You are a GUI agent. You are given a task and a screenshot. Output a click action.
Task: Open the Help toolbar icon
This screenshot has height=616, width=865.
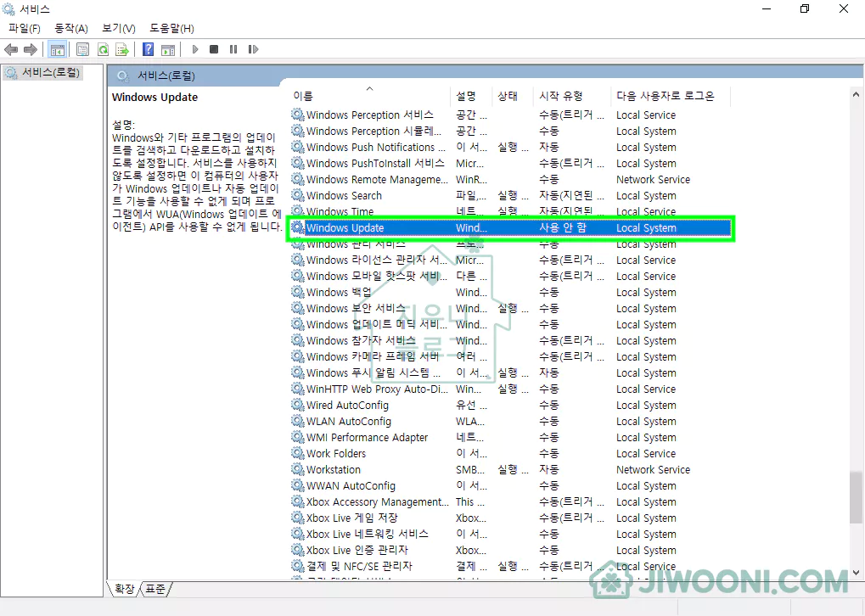tap(148, 49)
